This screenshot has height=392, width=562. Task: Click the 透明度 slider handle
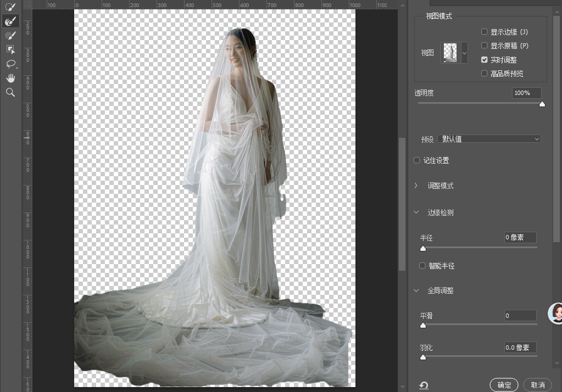pyautogui.click(x=542, y=104)
